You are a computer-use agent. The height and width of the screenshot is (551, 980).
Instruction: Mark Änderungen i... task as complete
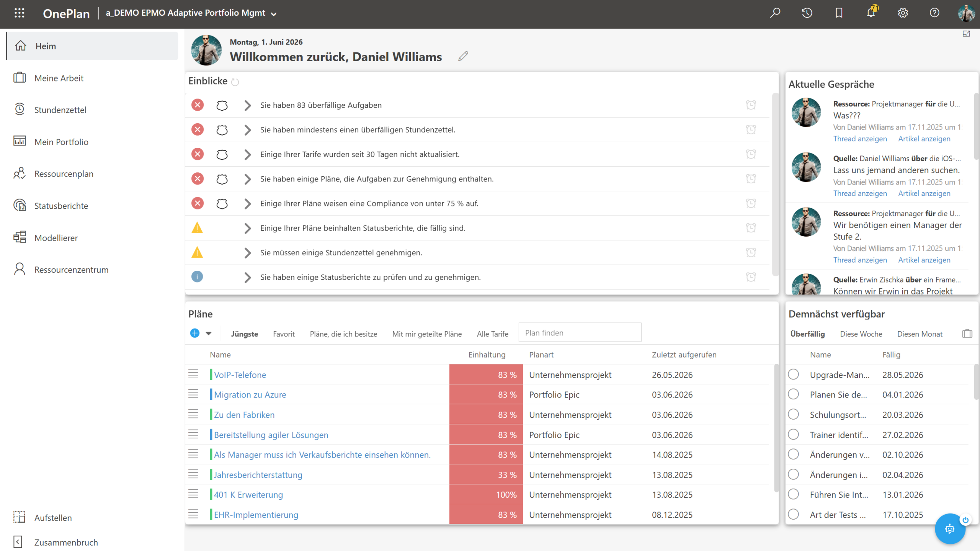tap(793, 474)
